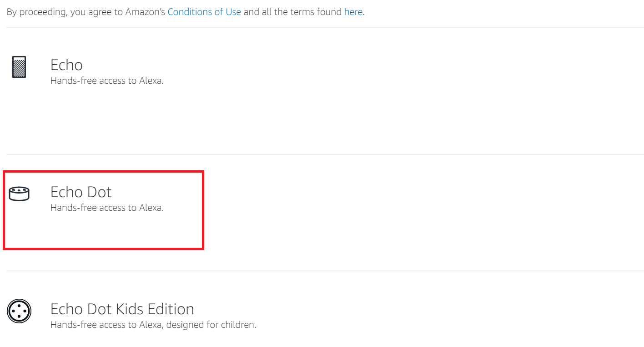The image size is (644, 347).
Task: Click the Echo's "Hands-free access to Alexa." description
Action: coord(107,81)
